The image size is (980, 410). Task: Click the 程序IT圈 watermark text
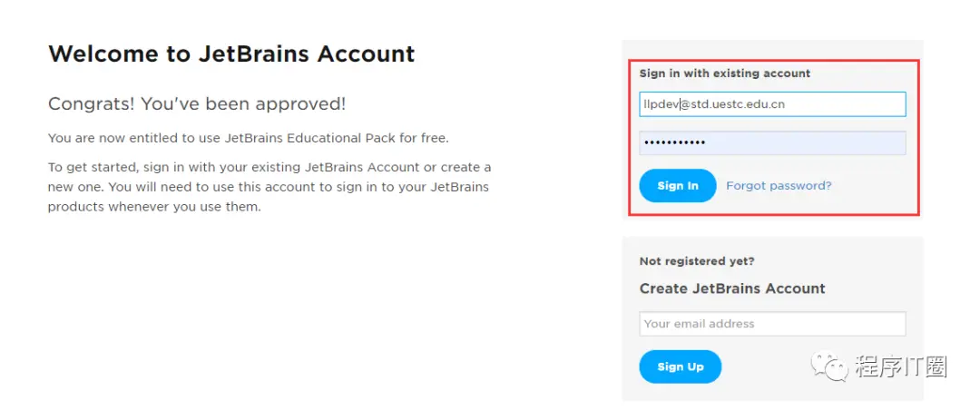[x=901, y=366]
